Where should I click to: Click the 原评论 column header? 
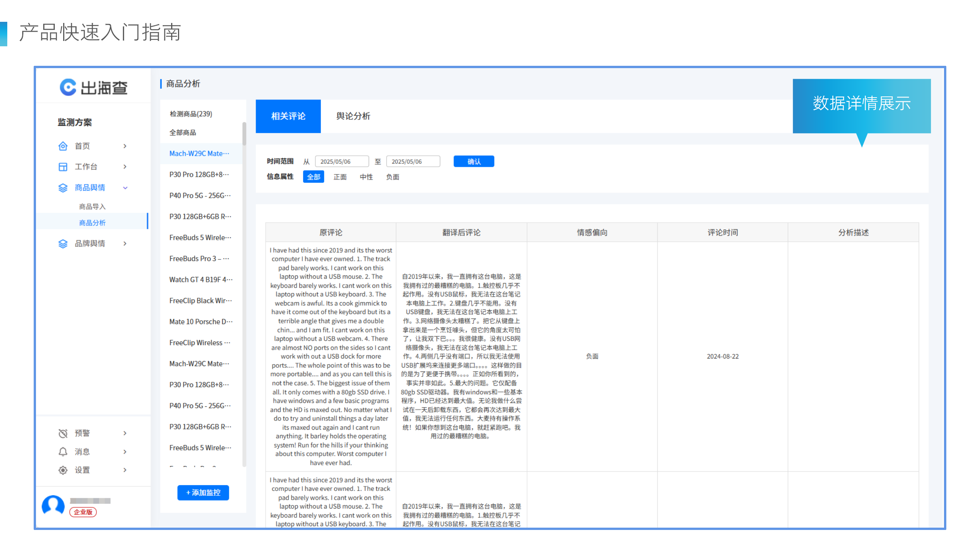[331, 233]
